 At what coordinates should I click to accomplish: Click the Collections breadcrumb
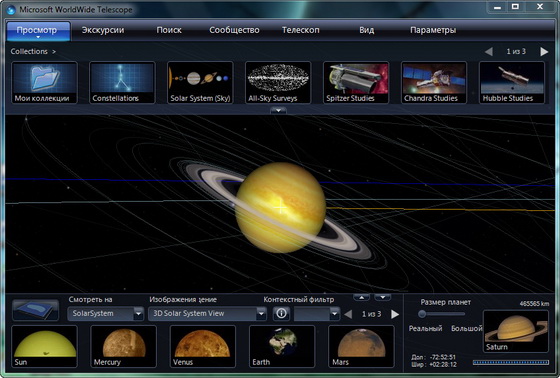click(x=29, y=51)
